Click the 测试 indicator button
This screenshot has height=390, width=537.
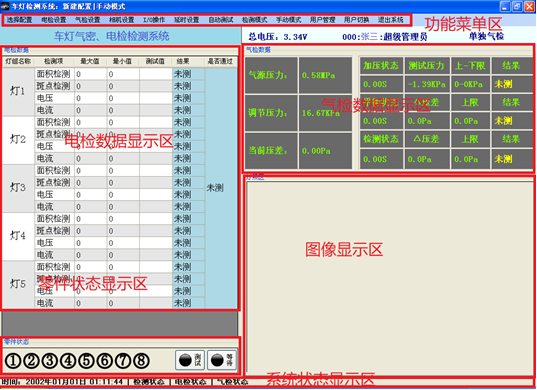[x=190, y=360]
